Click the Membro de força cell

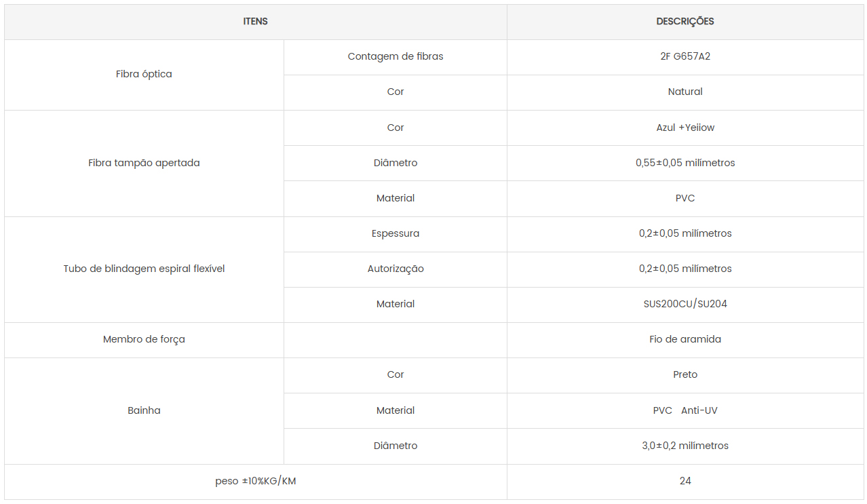(144, 340)
